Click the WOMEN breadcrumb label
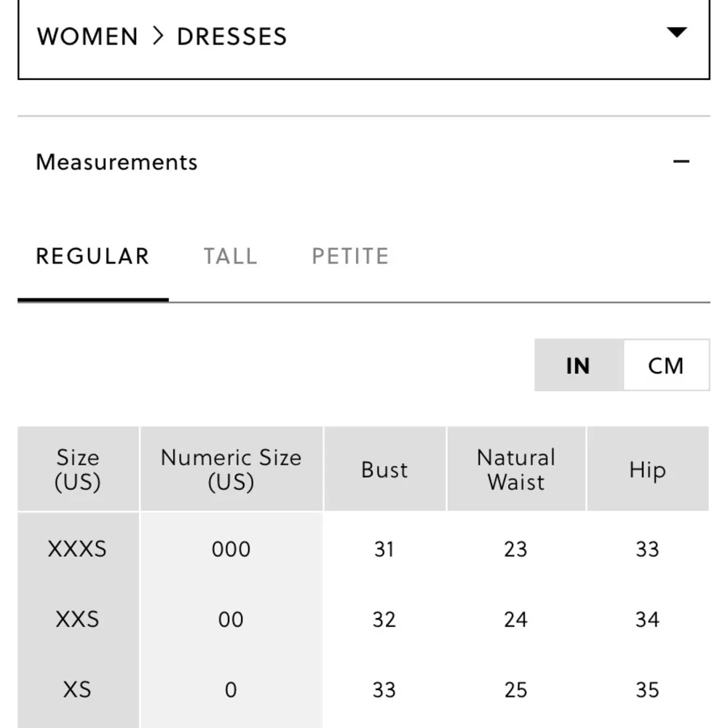Image resolution: width=728 pixels, height=728 pixels. [87, 36]
